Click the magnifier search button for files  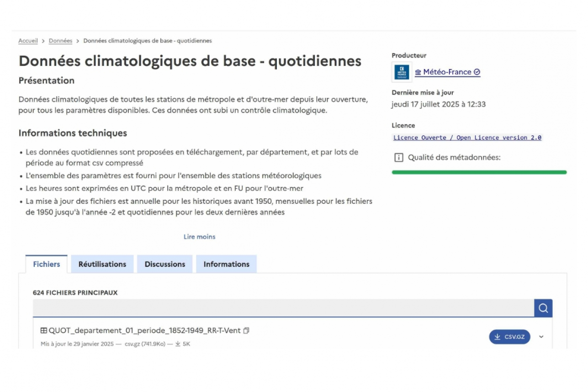543,308
